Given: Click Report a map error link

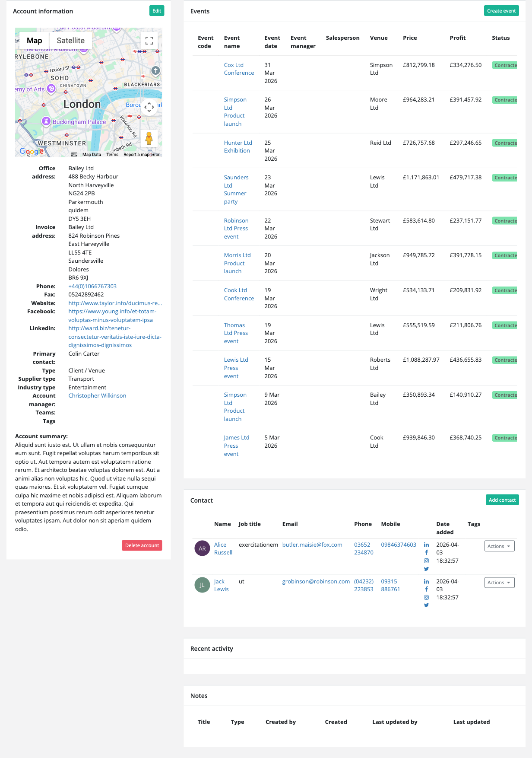Looking at the screenshot, I should coord(142,155).
